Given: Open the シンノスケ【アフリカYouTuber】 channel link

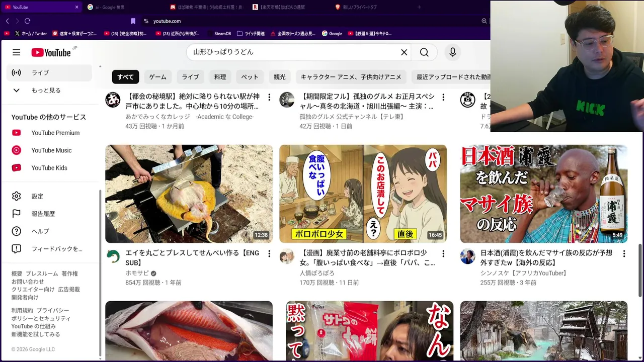Looking at the screenshot, I should [525, 273].
